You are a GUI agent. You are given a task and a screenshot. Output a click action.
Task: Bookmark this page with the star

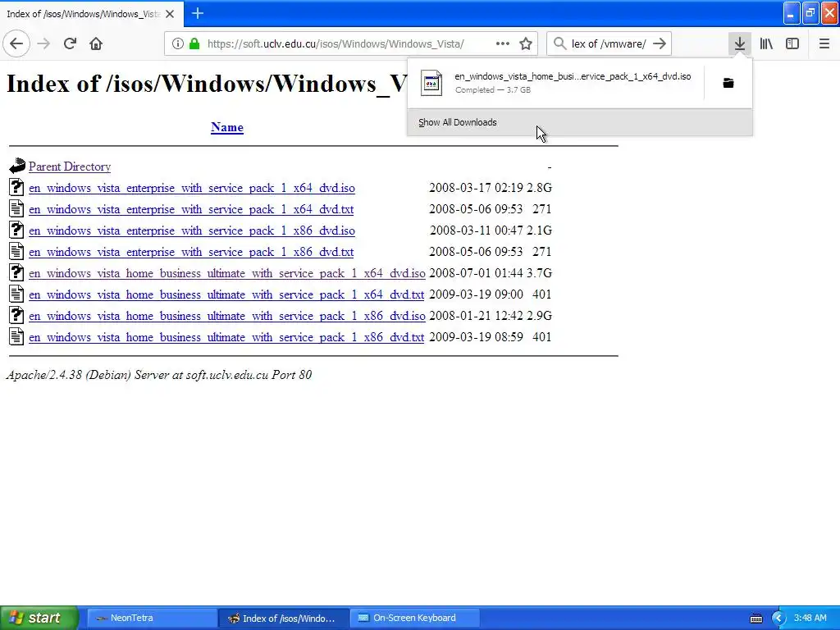(526, 43)
